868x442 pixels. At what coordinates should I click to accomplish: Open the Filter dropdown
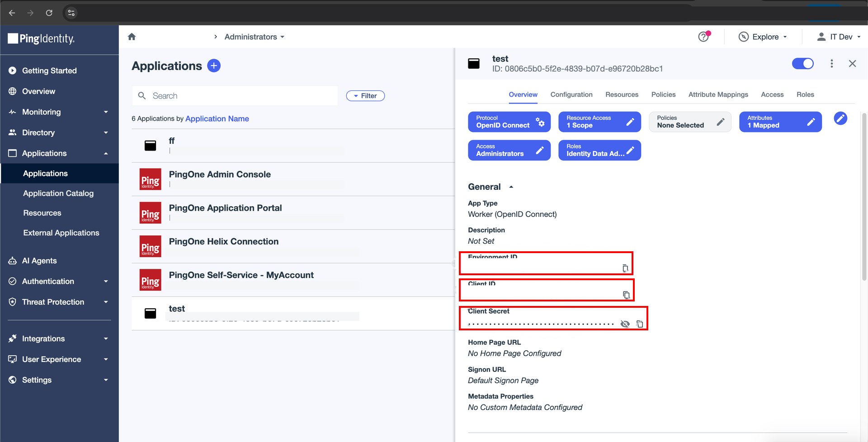[x=365, y=96]
